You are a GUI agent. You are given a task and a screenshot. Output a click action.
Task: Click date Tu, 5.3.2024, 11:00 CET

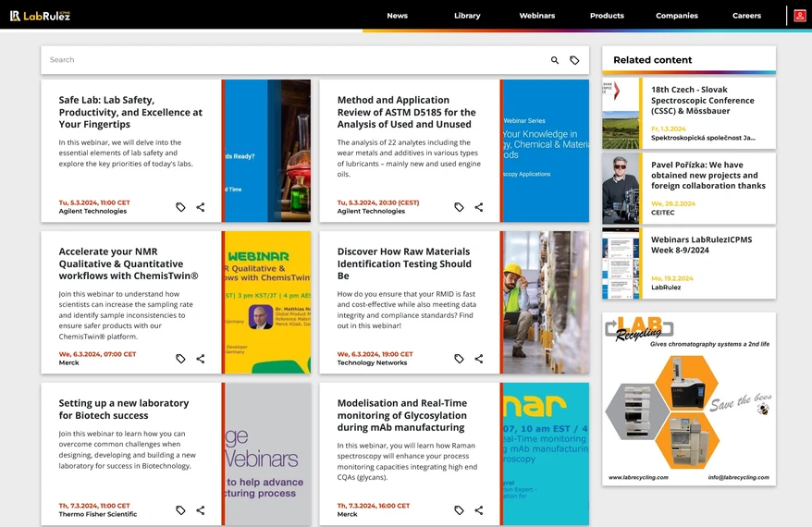coord(94,202)
